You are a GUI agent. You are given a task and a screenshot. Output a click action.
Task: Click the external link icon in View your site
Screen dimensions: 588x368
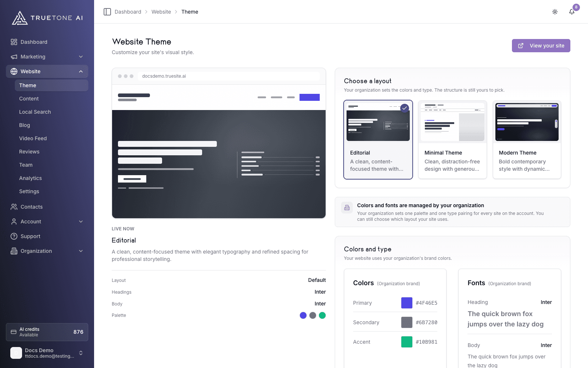pos(521,46)
